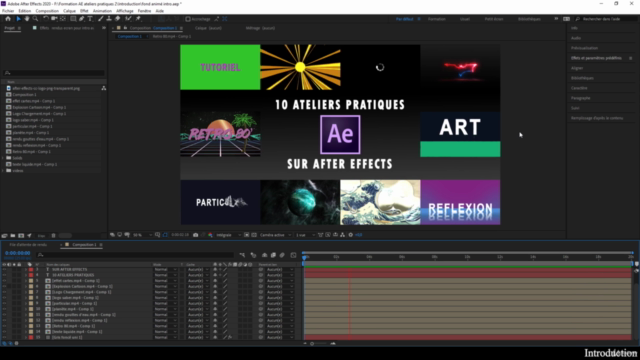
Task: Click the Home icon in the toolbar
Action: [8, 19]
